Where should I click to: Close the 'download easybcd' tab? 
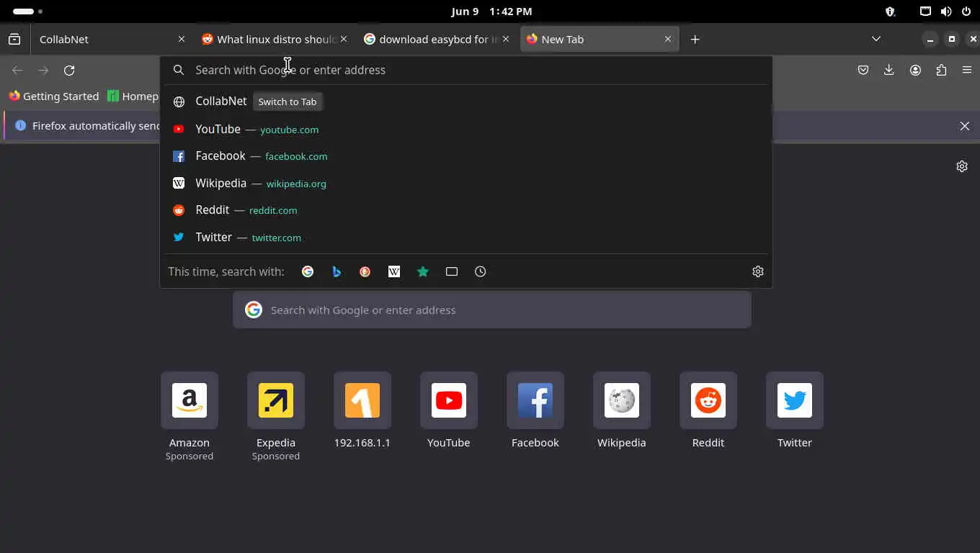(x=506, y=39)
